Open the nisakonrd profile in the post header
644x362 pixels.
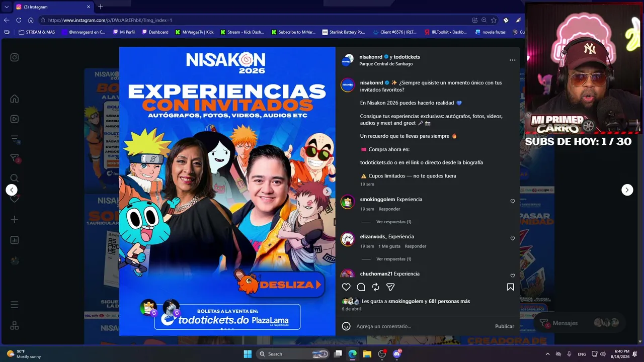[371, 57]
